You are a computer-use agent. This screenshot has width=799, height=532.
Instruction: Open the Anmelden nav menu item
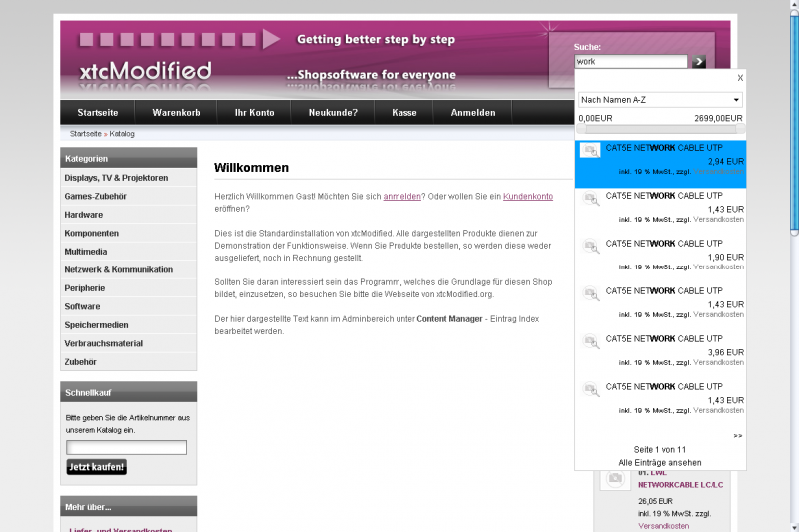click(472, 113)
